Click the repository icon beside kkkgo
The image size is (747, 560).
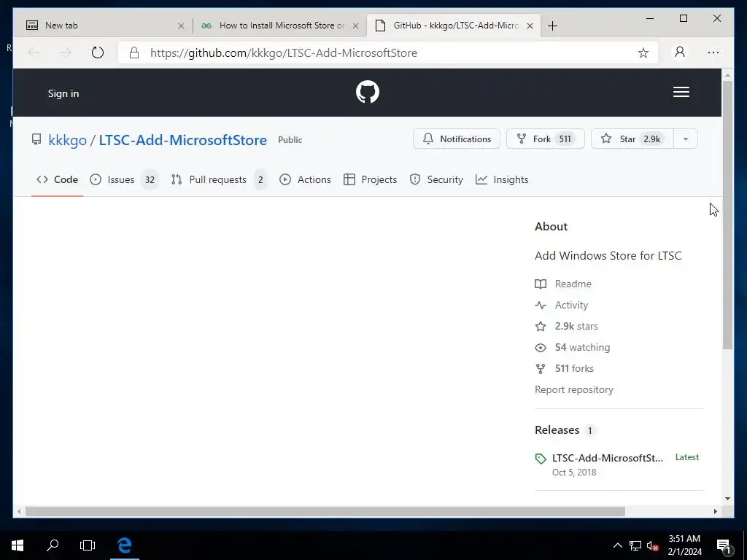coord(36,139)
